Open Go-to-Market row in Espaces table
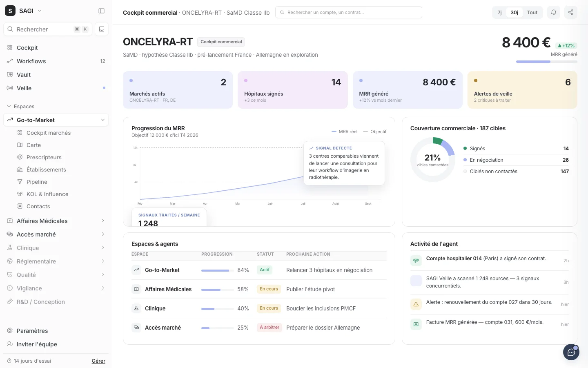 [x=259, y=270]
